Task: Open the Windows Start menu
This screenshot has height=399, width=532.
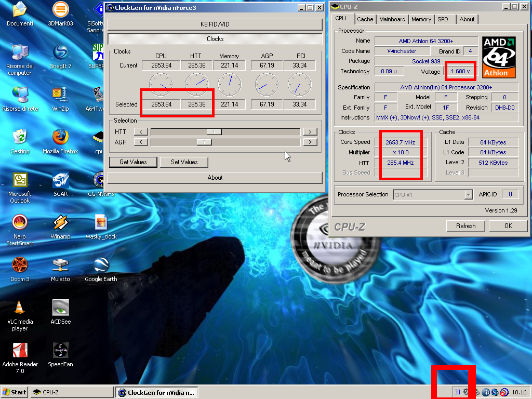Action: pyautogui.click(x=14, y=392)
